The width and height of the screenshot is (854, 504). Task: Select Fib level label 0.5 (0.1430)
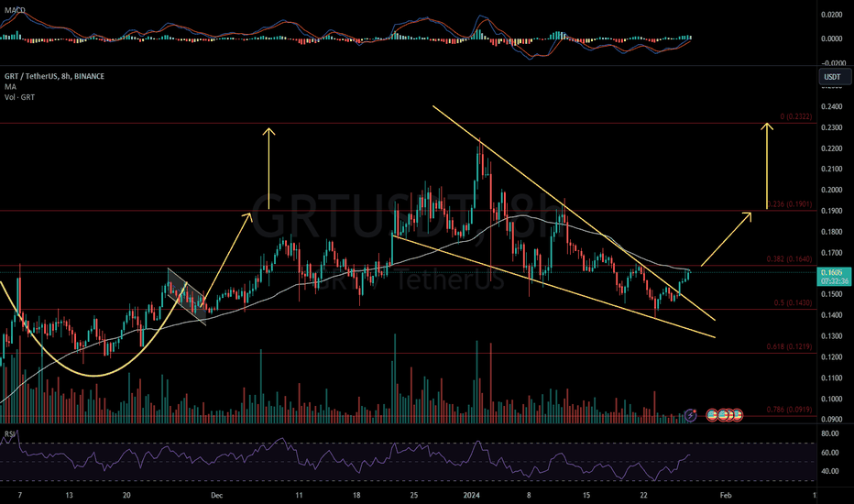[793, 303]
